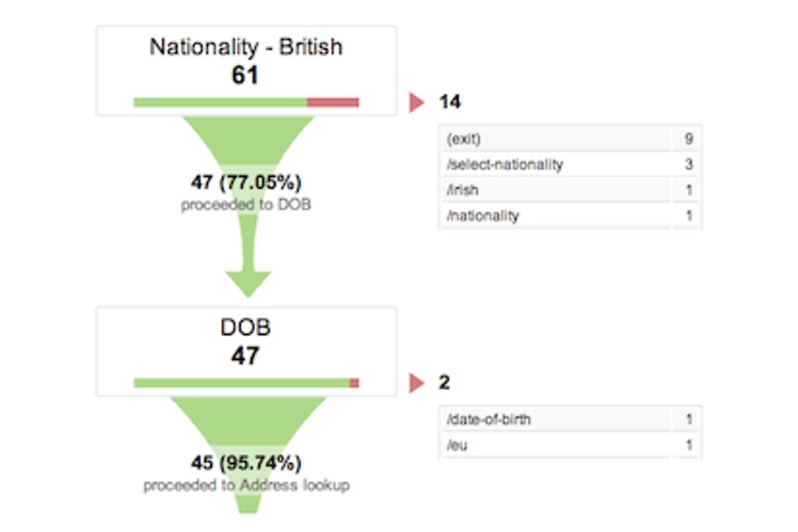Click the red exit arrow beside 2
This screenshot has width=798, height=532.
(x=417, y=383)
